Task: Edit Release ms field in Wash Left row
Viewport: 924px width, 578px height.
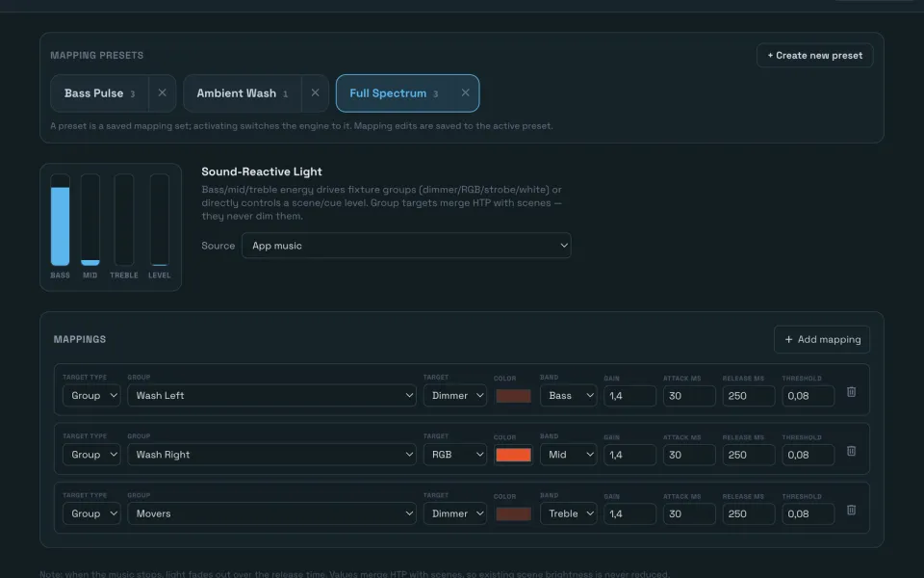Action: (x=749, y=396)
